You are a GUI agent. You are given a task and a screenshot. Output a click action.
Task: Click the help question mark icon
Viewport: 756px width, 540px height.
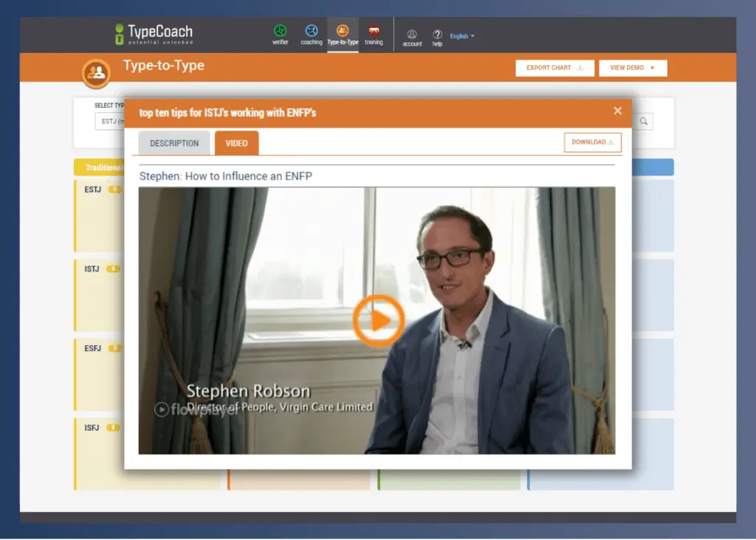coord(437,35)
